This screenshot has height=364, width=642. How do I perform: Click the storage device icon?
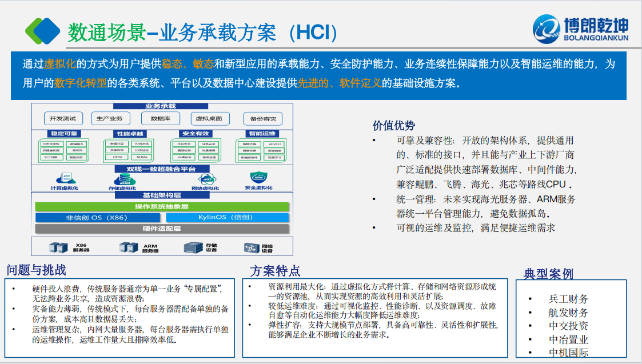193,247
